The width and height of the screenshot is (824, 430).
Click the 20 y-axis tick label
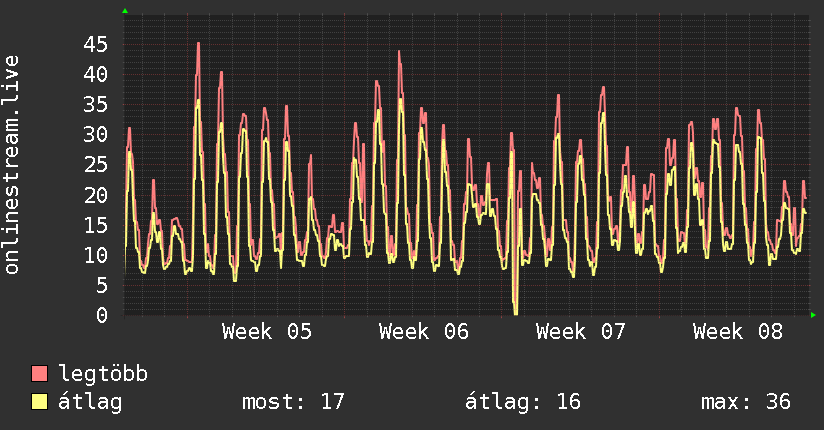click(96, 195)
